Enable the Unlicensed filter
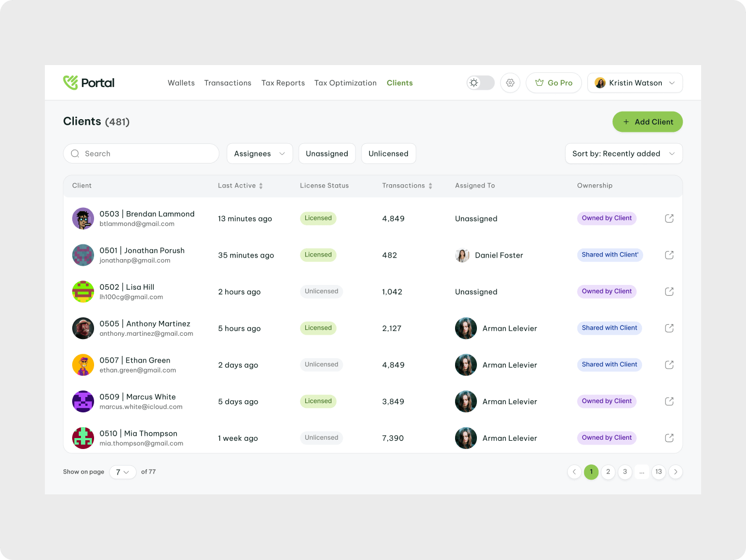 pyautogui.click(x=388, y=154)
